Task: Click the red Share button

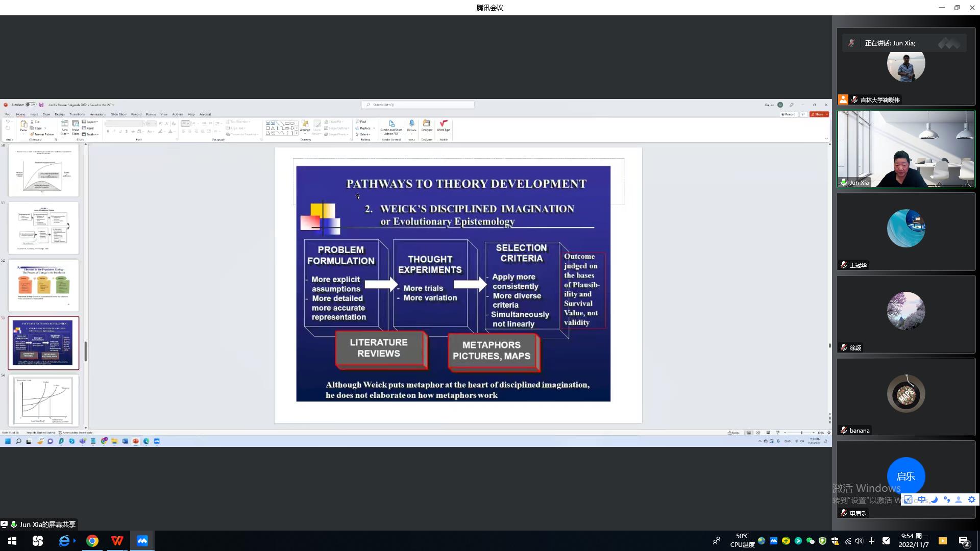Action: point(819,114)
